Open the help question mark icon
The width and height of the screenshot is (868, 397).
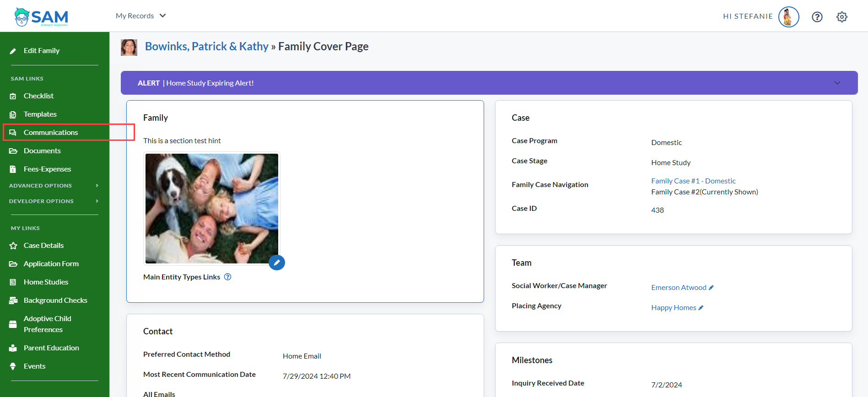coord(817,17)
